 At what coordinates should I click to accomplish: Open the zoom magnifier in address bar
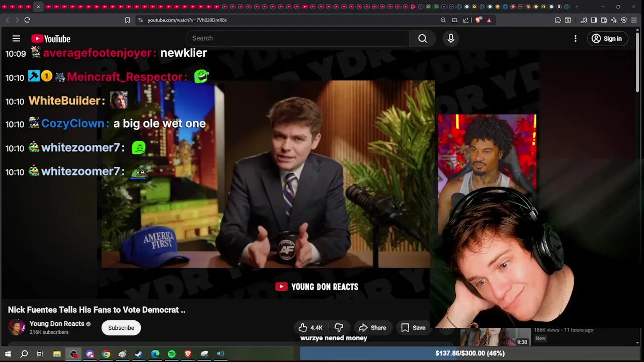443,20
